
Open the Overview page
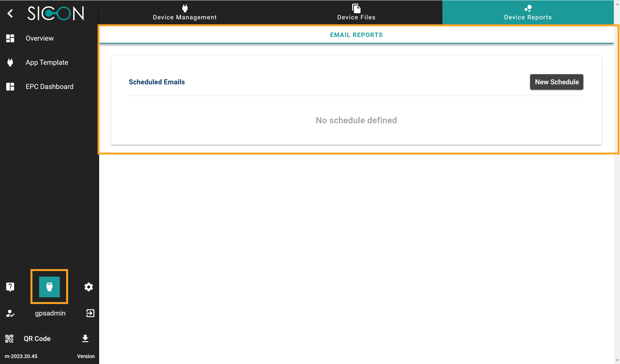pyautogui.click(x=39, y=38)
